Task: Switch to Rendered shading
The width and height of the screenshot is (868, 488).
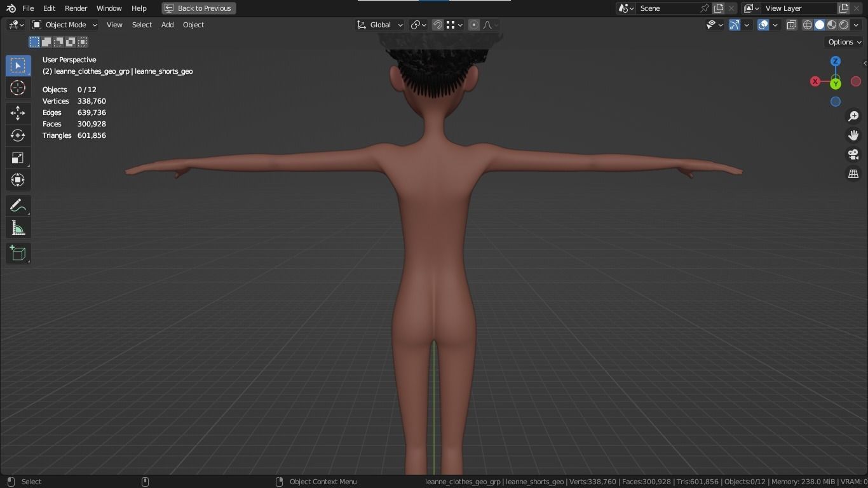Action: (844, 25)
